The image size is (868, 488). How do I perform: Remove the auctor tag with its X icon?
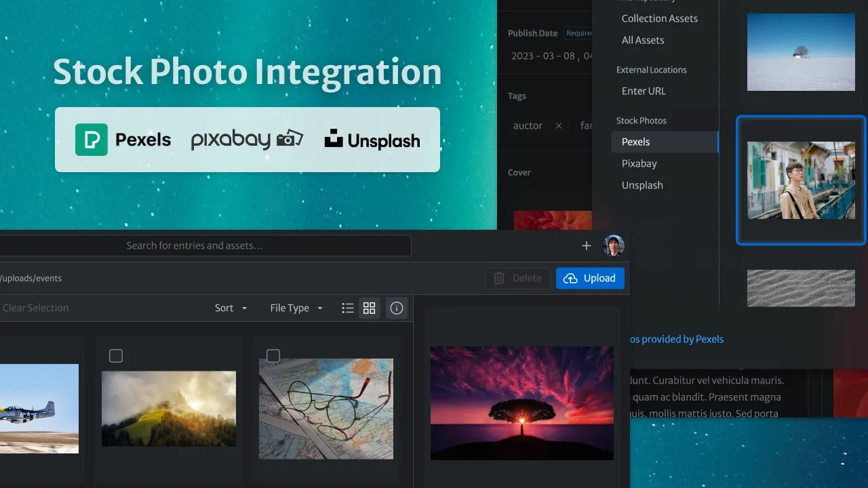[x=559, y=125]
